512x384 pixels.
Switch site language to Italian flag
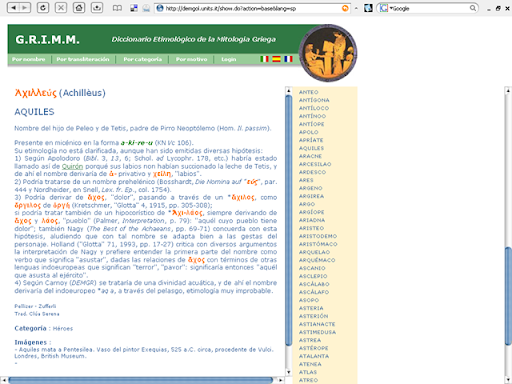tap(264, 59)
